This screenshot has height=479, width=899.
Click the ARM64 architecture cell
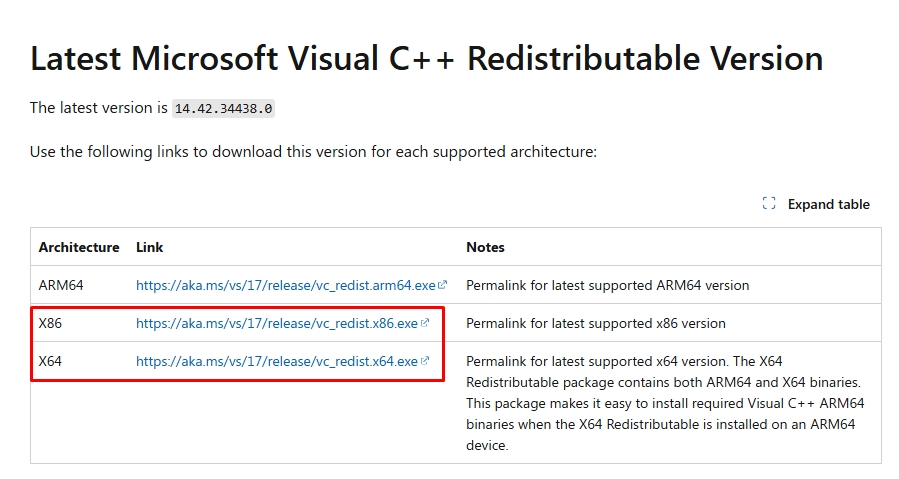click(61, 285)
